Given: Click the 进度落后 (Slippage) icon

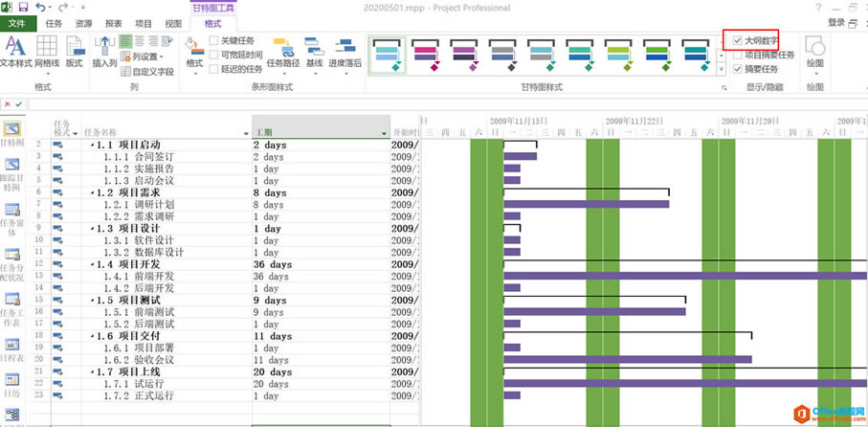Looking at the screenshot, I should [345, 54].
